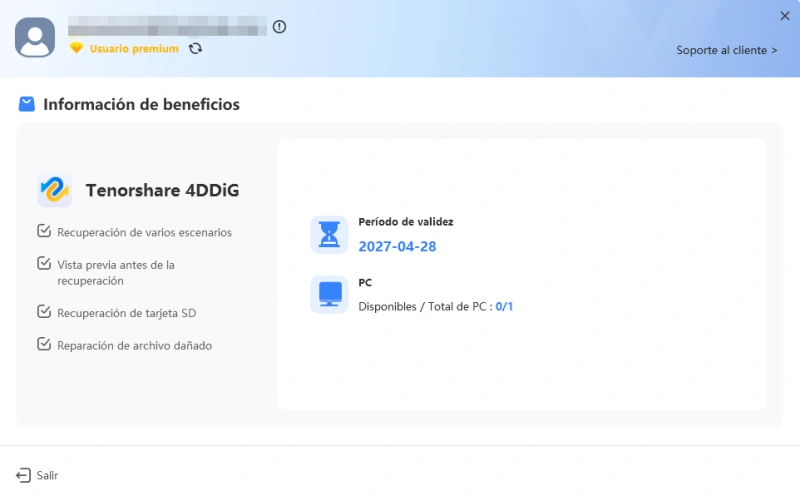Click the blurred account name field
Image resolution: width=800 pixels, height=501 pixels.
pyautogui.click(x=167, y=26)
